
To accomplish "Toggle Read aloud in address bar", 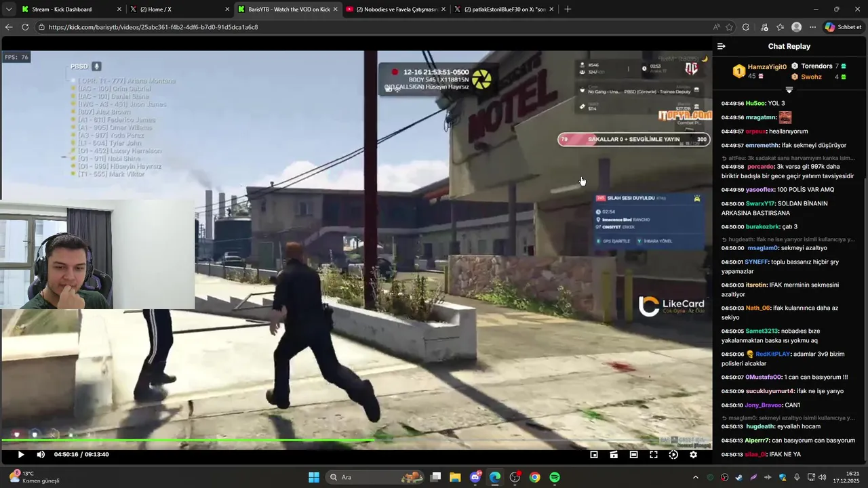I will 716,27.
